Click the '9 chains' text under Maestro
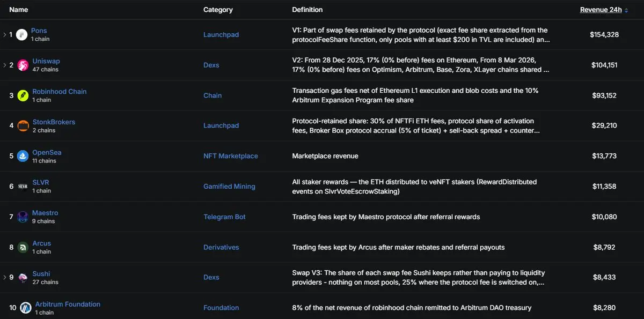Viewport: 644px width, 319px height. coord(43,221)
